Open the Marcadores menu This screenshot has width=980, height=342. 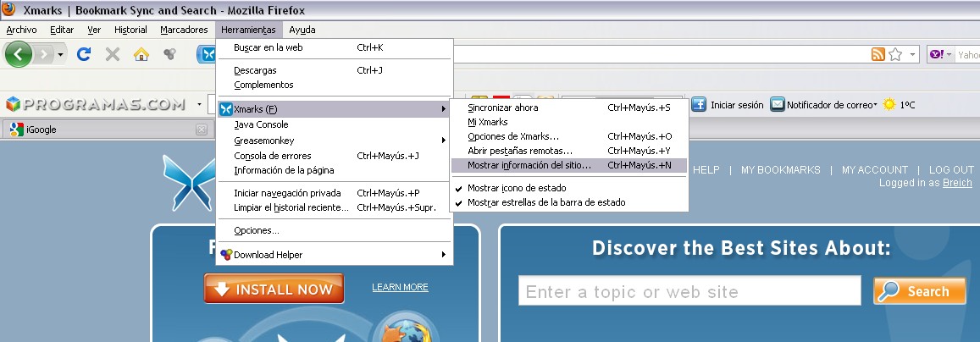point(184,30)
